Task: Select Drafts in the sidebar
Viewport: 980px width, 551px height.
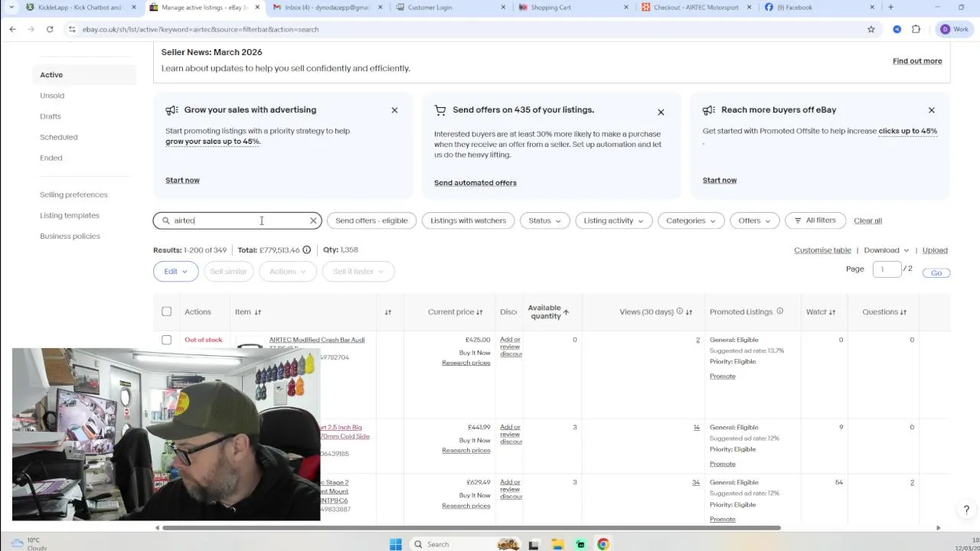Action: coord(51,116)
